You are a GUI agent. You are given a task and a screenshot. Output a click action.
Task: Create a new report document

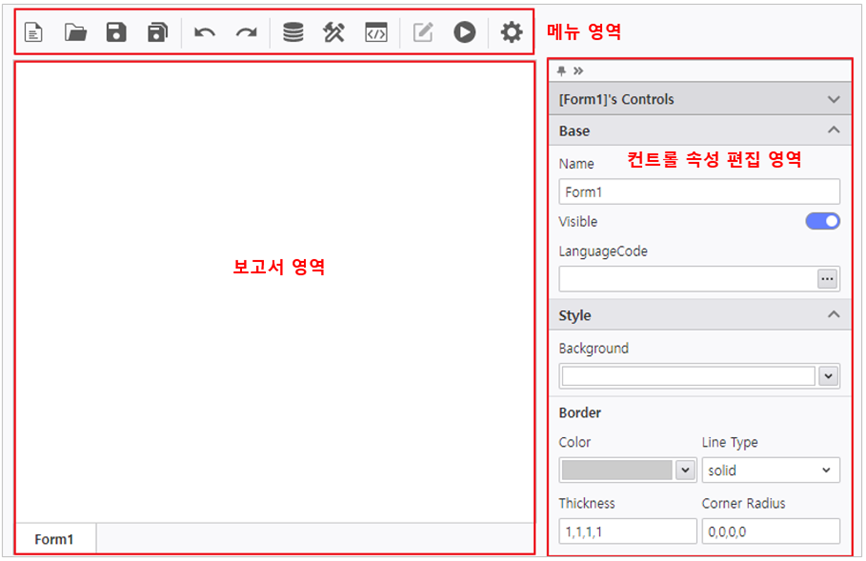pos(34,32)
